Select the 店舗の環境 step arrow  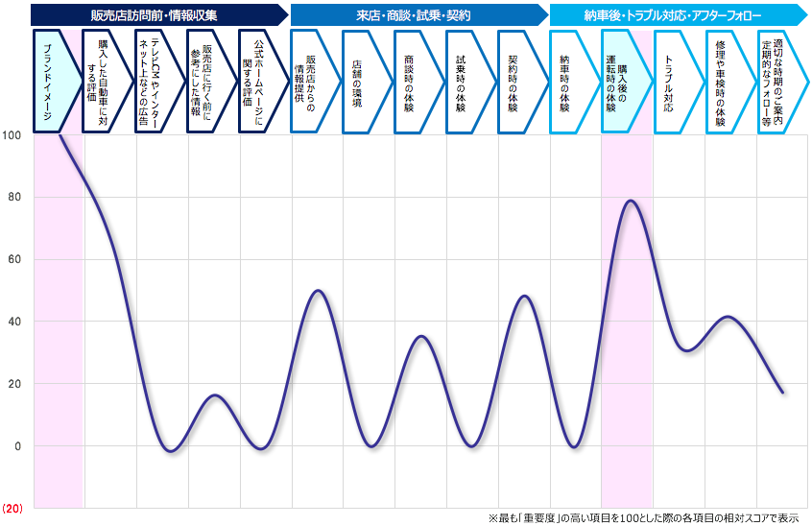[365, 82]
